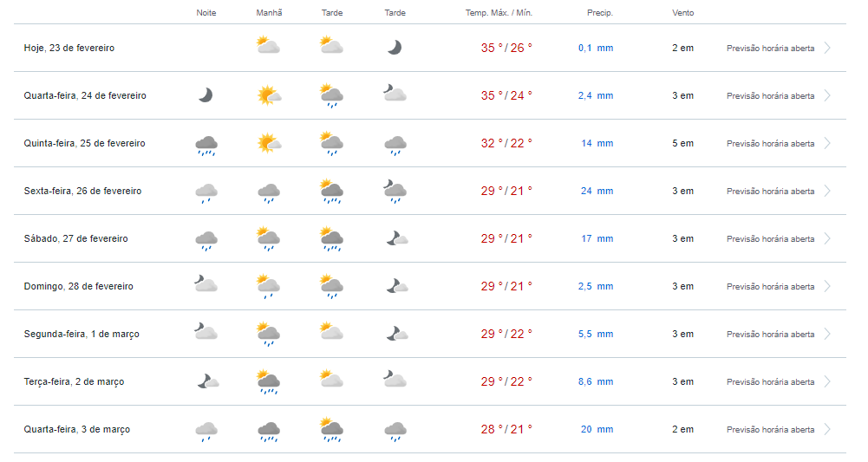
Task: Select the Domingo, 28 de fevereiro row label
Action: pyautogui.click(x=79, y=286)
